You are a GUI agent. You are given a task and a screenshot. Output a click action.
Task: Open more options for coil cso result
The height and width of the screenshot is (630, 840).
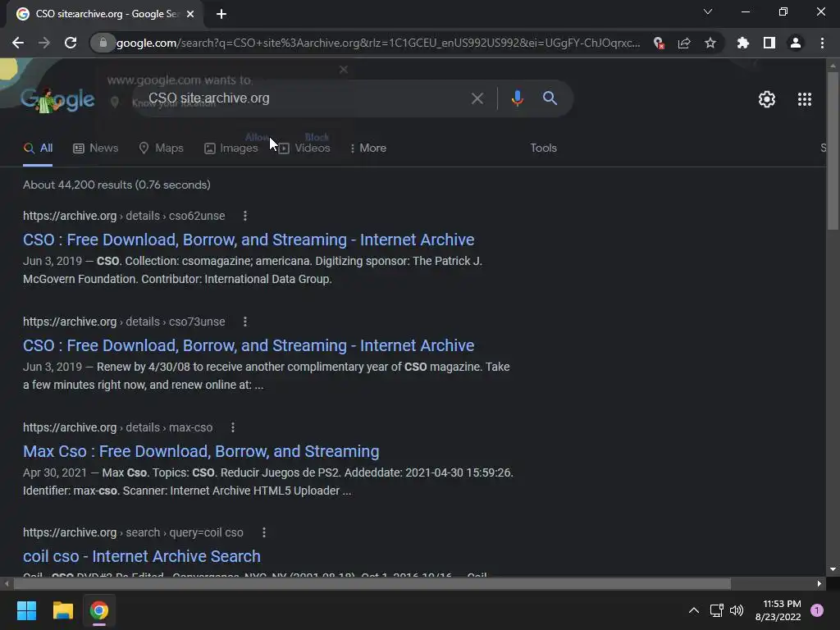coord(264,532)
